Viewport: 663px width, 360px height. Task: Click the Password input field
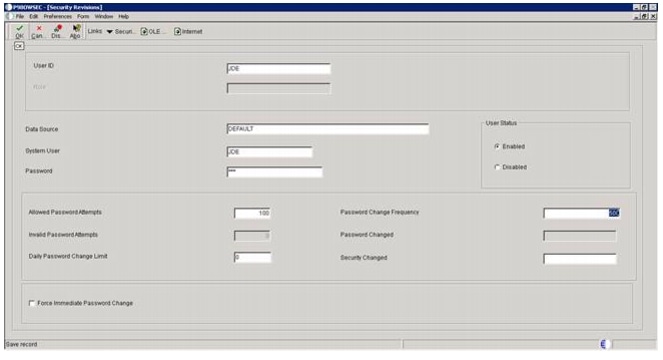click(275, 172)
